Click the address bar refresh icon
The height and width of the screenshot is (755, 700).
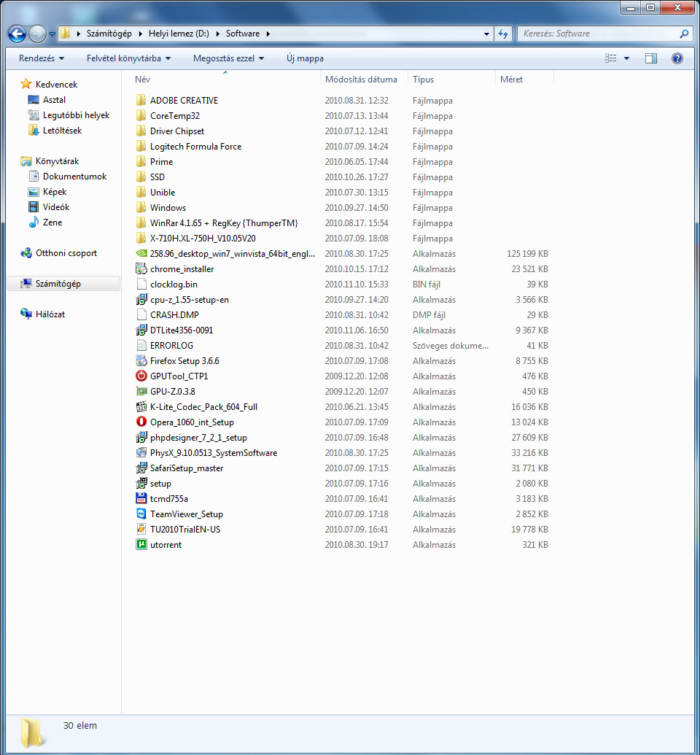point(503,34)
